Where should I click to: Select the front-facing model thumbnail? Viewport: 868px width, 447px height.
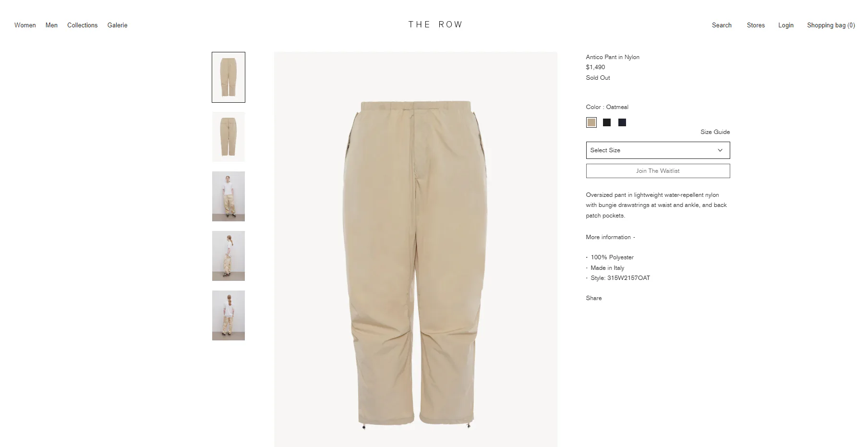(229, 196)
